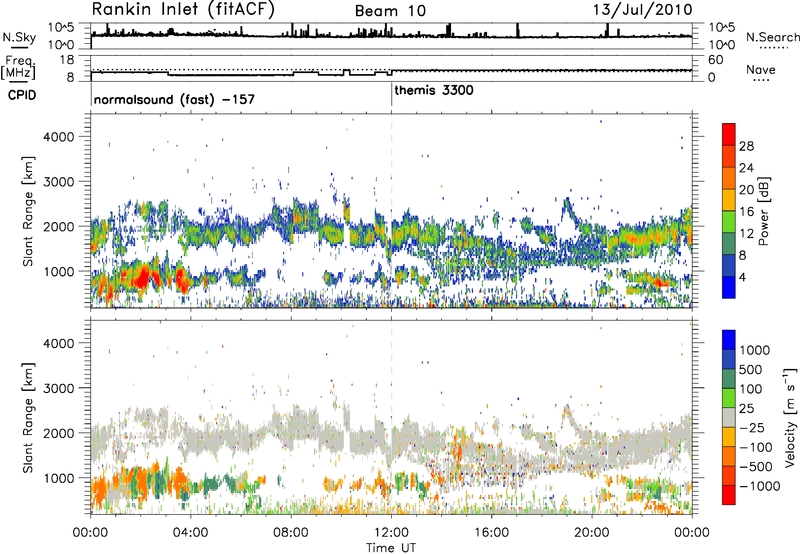800x554 pixels.
Task: Select the 'N.Search' legend label
Action: click(x=772, y=37)
